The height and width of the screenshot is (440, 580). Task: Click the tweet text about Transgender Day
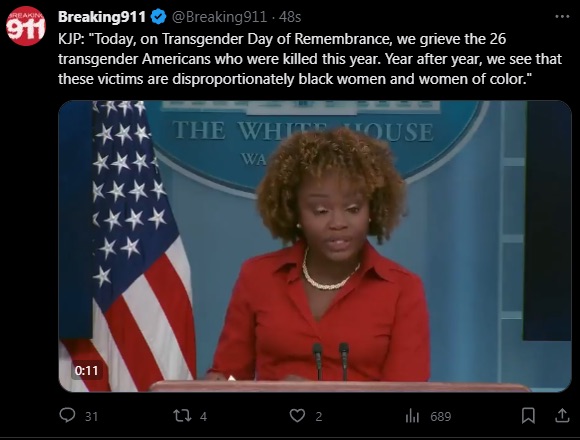[x=310, y=59]
